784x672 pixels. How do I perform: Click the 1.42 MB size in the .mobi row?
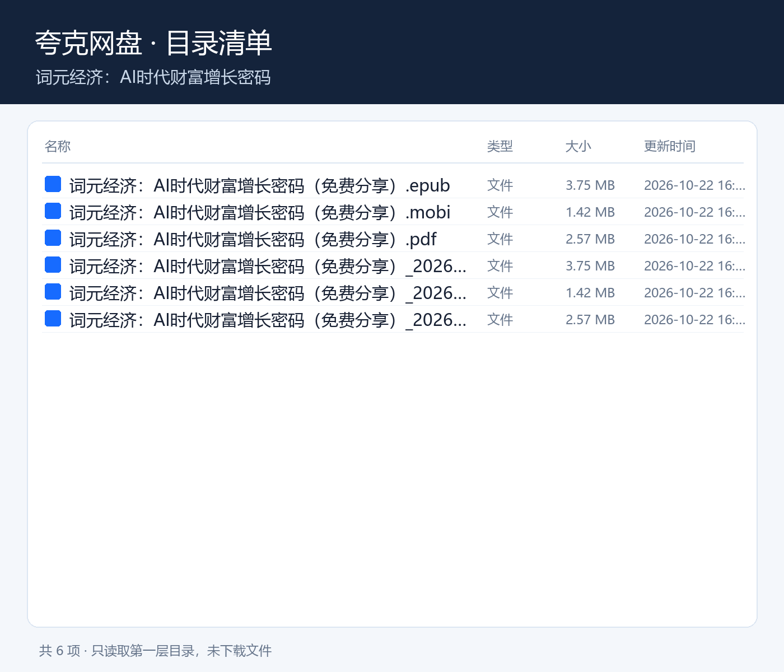(590, 212)
